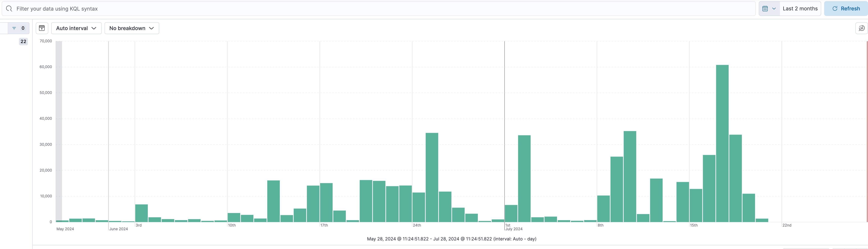Screen dimensions: 868x249
Task: Open the No breakdown dropdown
Action: [x=131, y=28]
